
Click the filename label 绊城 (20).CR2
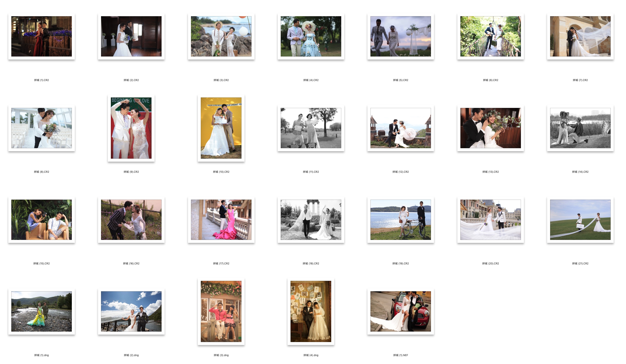490,264
